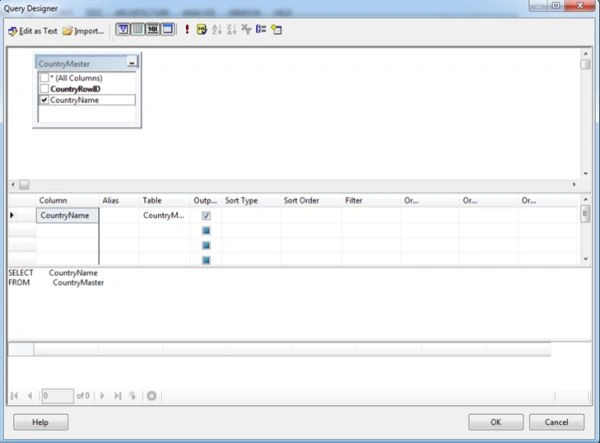This screenshot has height=443, width=600.
Task: Click the record number input field
Action: [x=57, y=396]
